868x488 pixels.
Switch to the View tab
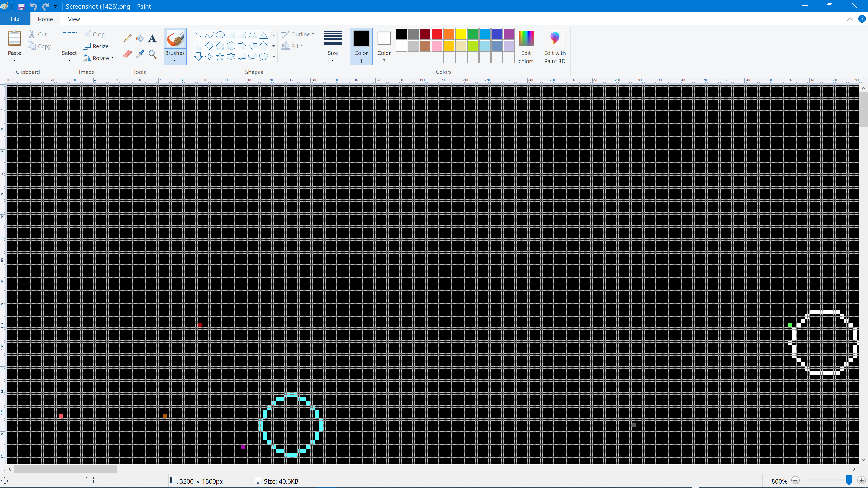point(74,19)
